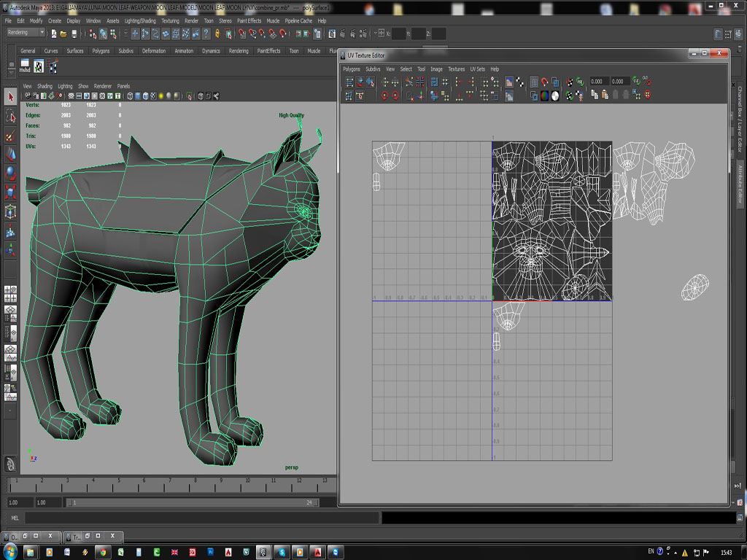The image size is (747, 560).
Task: Click UV Editor paste UVs icon
Action: (x=605, y=96)
